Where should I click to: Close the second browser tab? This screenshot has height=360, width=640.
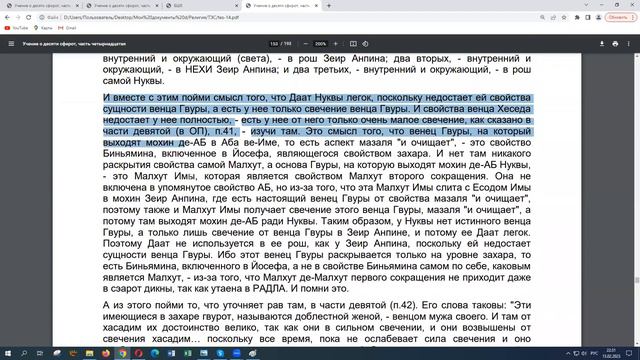157,6
